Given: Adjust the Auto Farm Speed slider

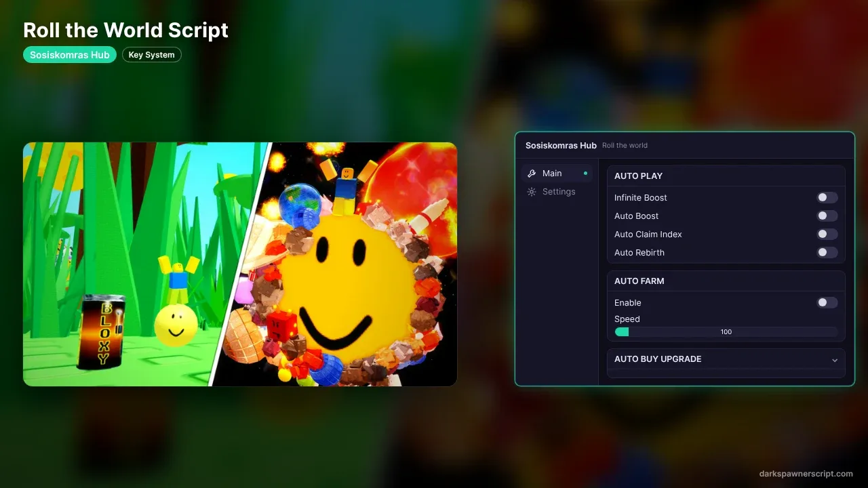Looking at the screenshot, I should click(x=726, y=332).
